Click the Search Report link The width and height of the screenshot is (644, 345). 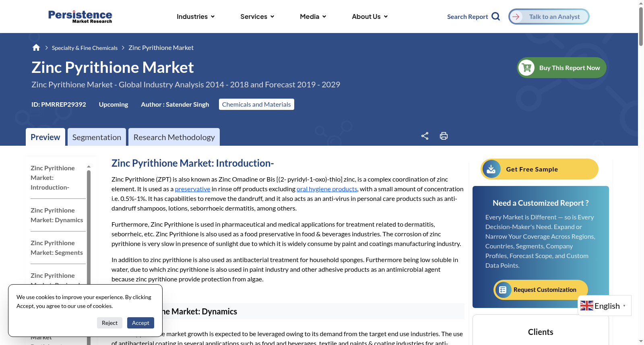tap(467, 17)
